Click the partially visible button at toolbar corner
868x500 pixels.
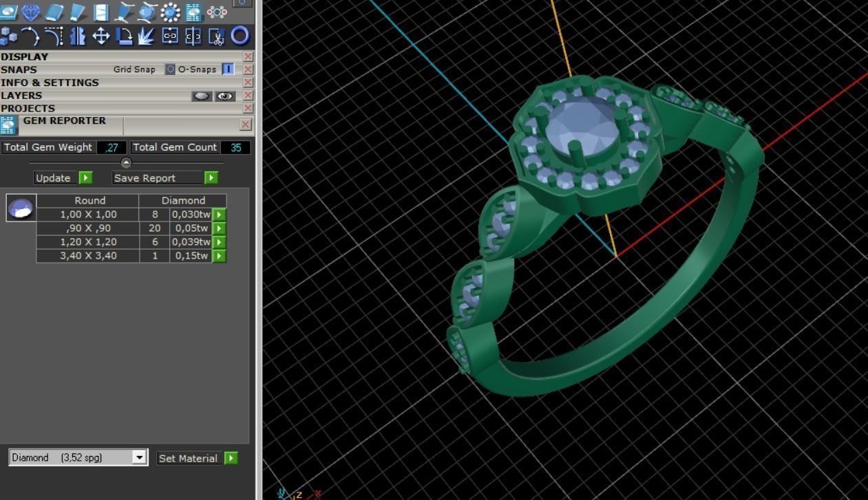242,3
